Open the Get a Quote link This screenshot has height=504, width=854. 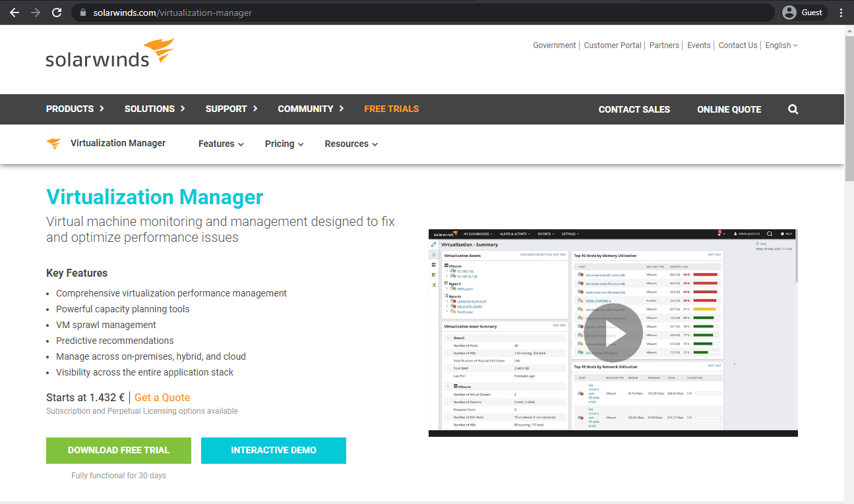point(162,398)
